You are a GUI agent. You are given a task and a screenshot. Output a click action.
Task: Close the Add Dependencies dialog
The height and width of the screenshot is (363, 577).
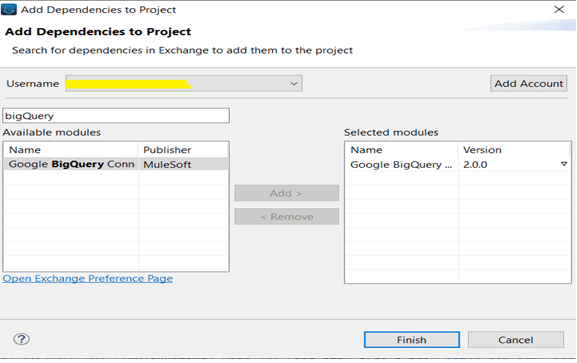(559, 9)
